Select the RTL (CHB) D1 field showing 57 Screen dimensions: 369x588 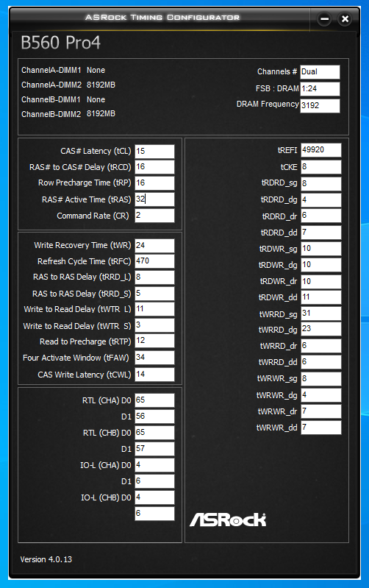point(154,448)
